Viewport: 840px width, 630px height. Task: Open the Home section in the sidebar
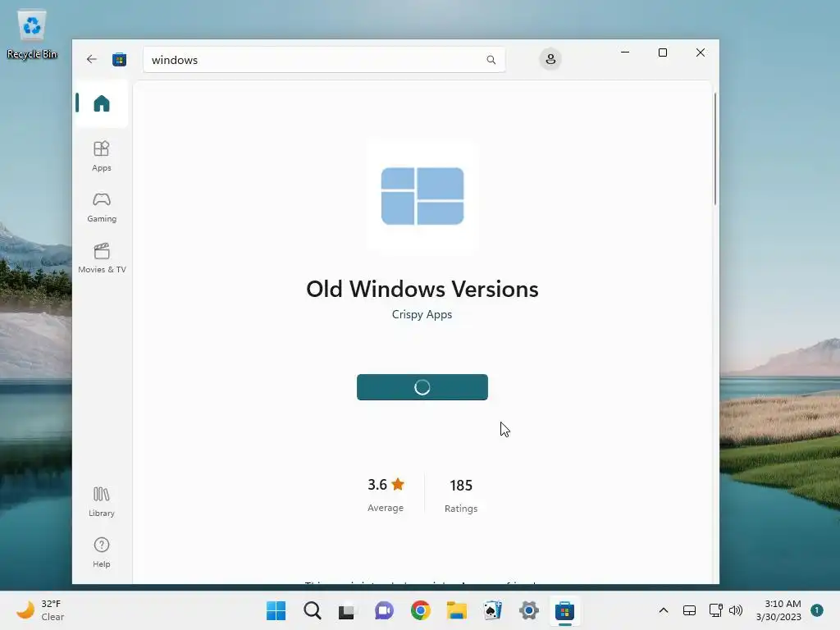(101, 103)
